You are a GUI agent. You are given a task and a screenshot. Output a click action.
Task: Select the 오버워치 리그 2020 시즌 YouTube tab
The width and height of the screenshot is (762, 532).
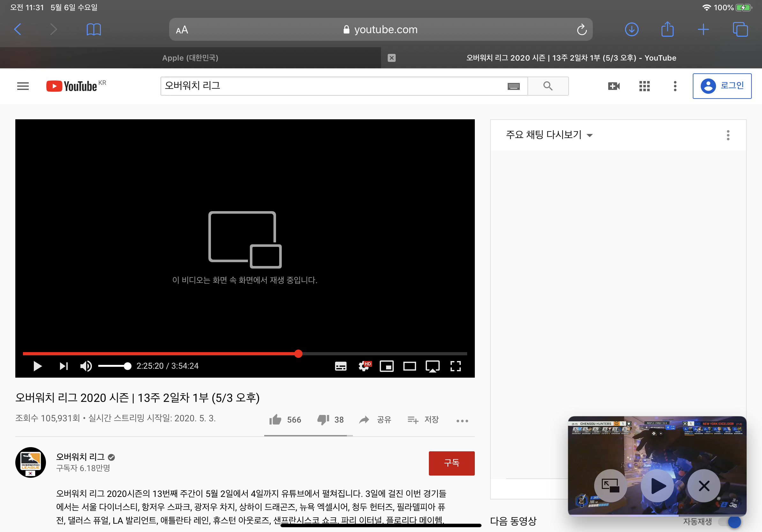[x=571, y=58]
